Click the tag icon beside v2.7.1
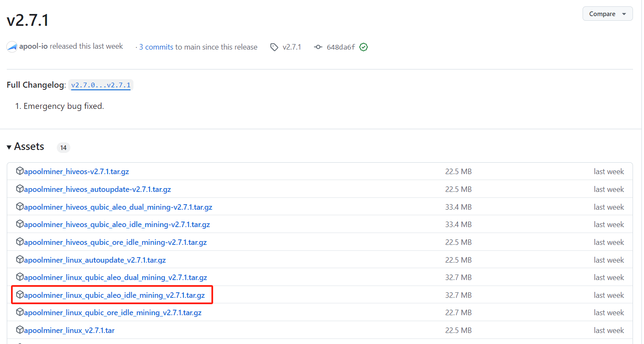 point(274,47)
